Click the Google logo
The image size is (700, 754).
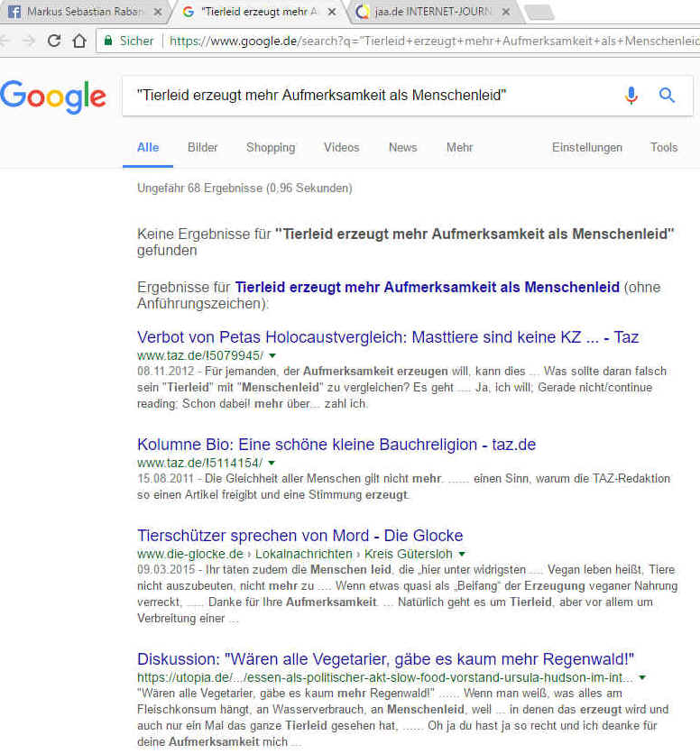coord(53,97)
